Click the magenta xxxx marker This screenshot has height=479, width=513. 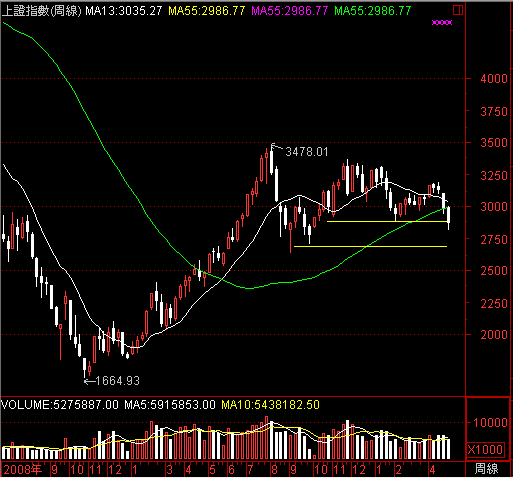click(442, 23)
